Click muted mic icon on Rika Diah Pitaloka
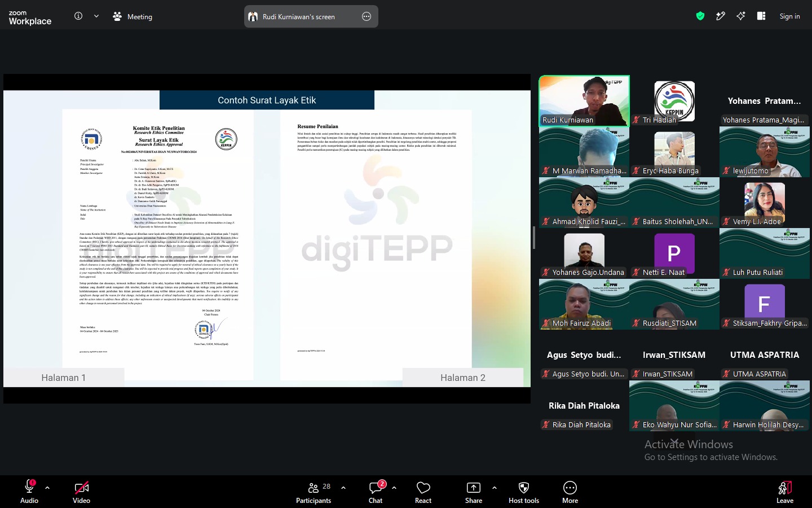Image resolution: width=812 pixels, height=508 pixels. pyautogui.click(x=546, y=424)
